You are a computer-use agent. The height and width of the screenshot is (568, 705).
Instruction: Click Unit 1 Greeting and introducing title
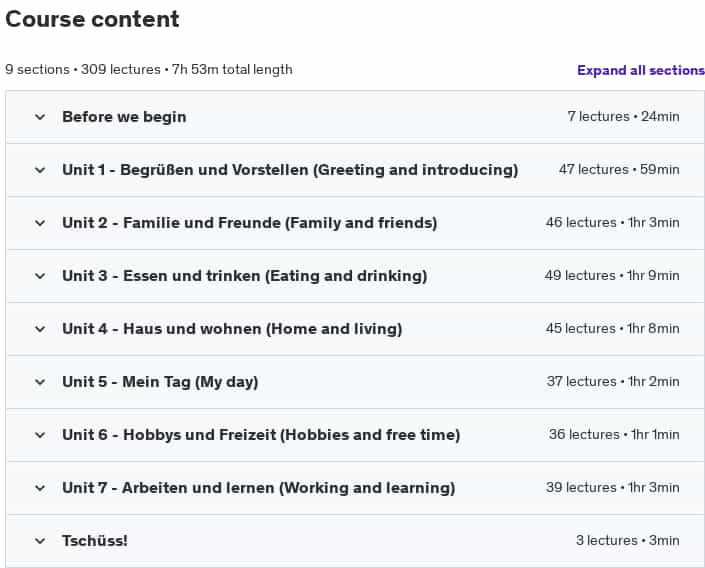tap(290, 170)
